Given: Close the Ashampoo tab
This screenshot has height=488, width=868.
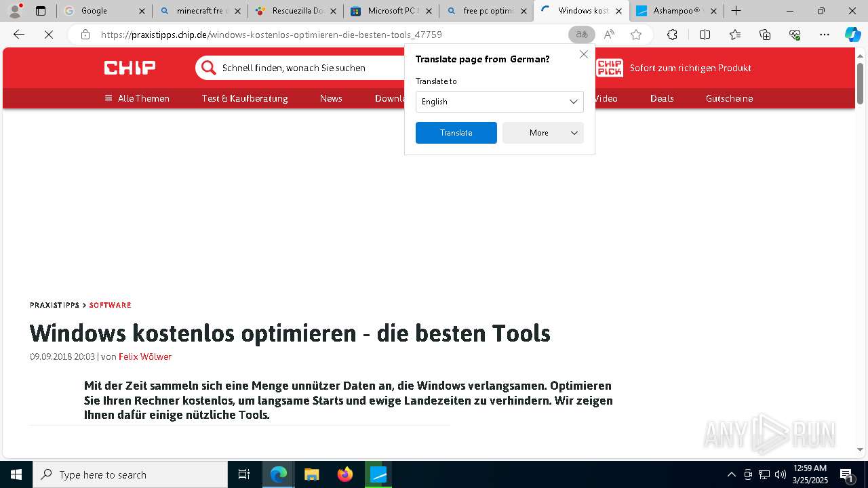Looking at the screenshot, I should [x=713, y=11].
